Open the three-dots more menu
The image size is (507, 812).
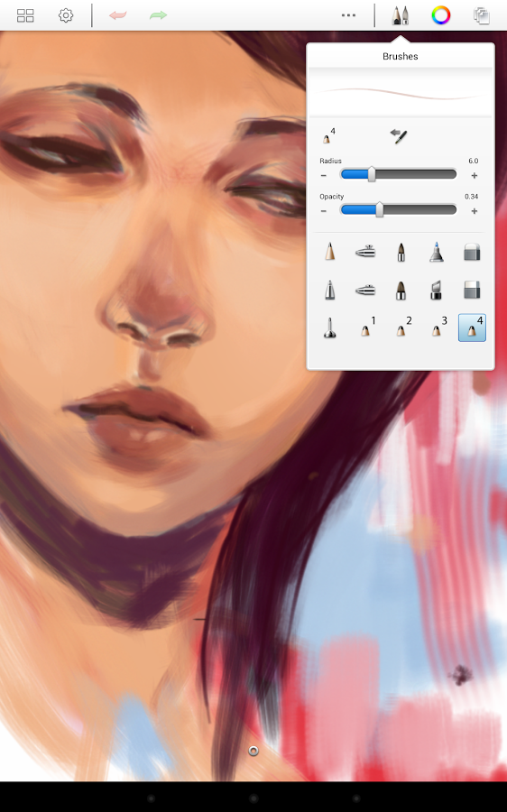pos(348,15)
